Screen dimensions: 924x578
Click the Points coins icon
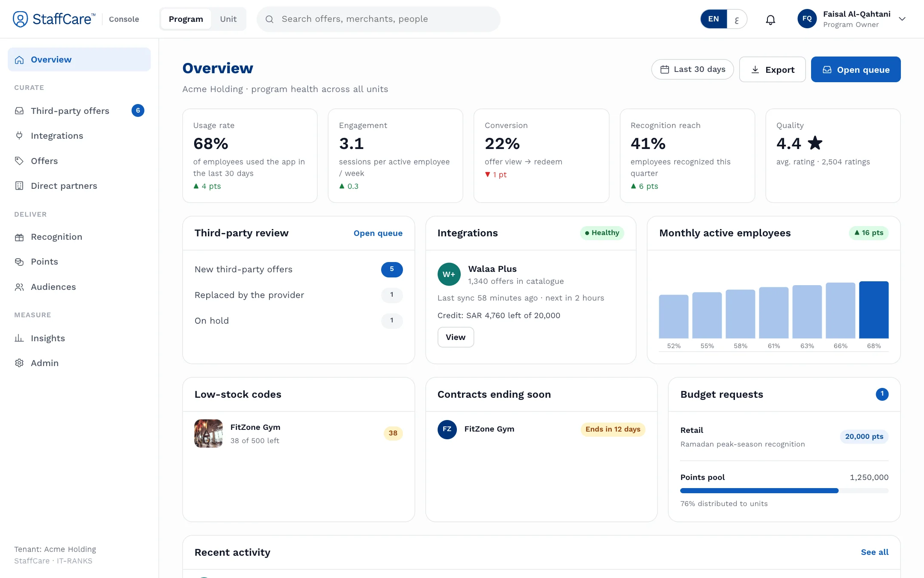(x=19, y=262)
